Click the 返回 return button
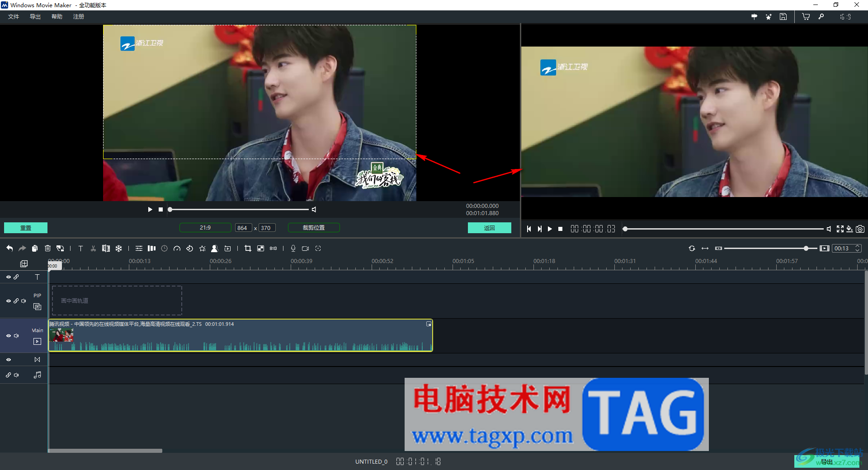The width and height of the screenshot is (868, 470). (490, 228)
